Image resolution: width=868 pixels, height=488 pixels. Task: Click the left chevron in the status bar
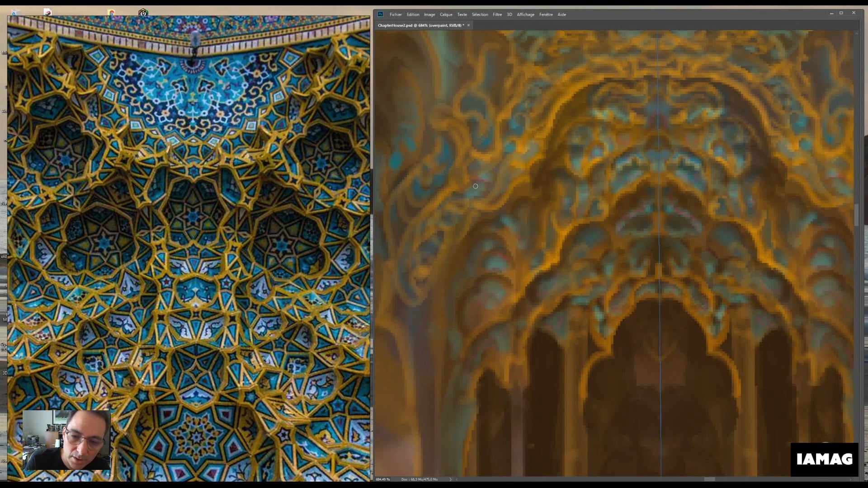click(x=458, y=479)
